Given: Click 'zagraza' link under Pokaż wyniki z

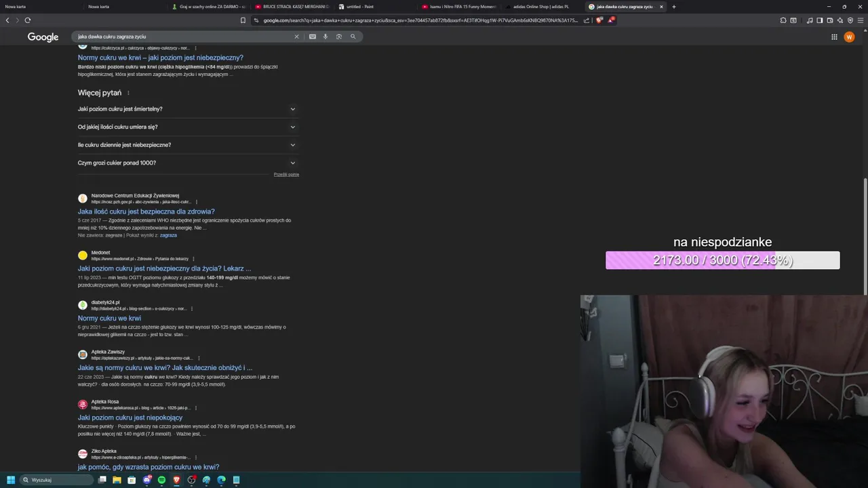Looking at the screenshot, I should pos(168,235).
